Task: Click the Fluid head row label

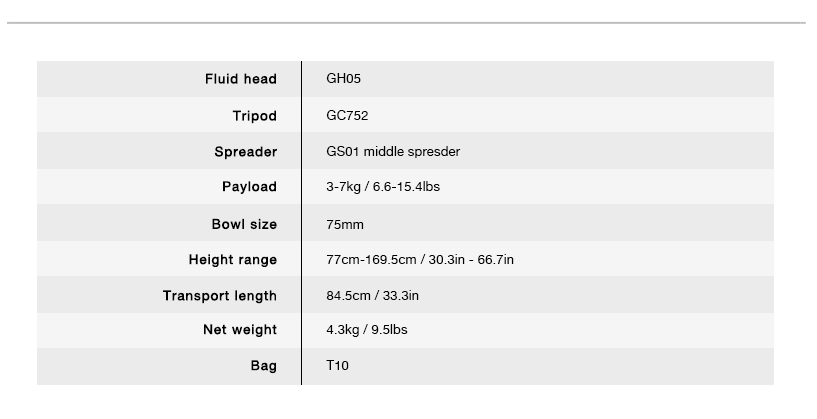Action: pos(241,79)
